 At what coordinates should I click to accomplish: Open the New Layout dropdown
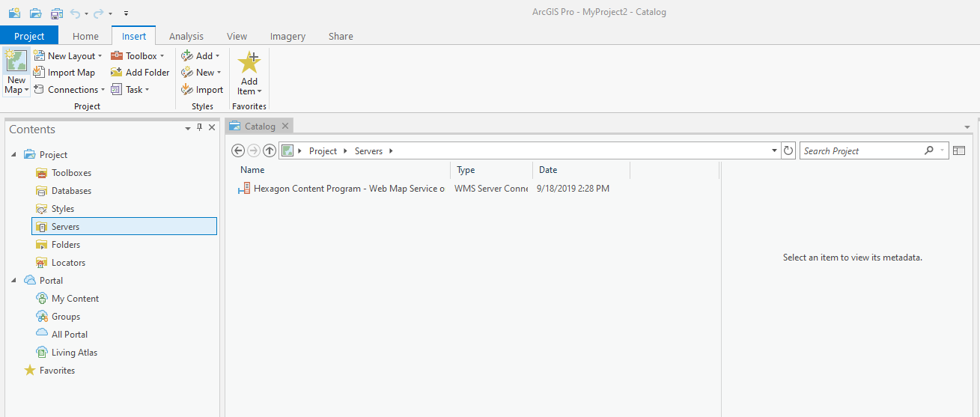tap(68, 56)
